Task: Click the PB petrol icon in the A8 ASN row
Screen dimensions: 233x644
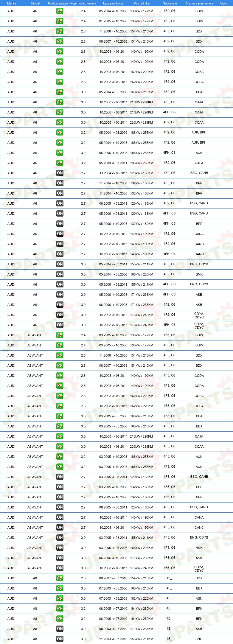Action: [60, 598]
